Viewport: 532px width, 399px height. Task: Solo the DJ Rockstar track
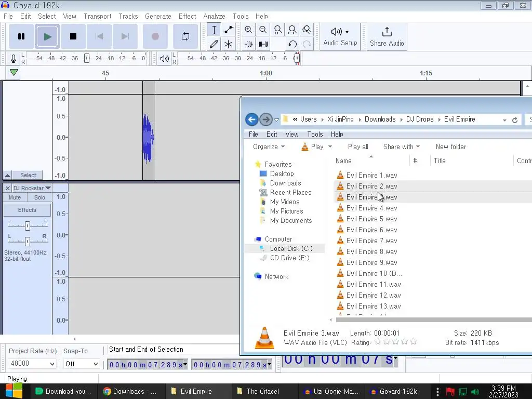pos(39,197)
